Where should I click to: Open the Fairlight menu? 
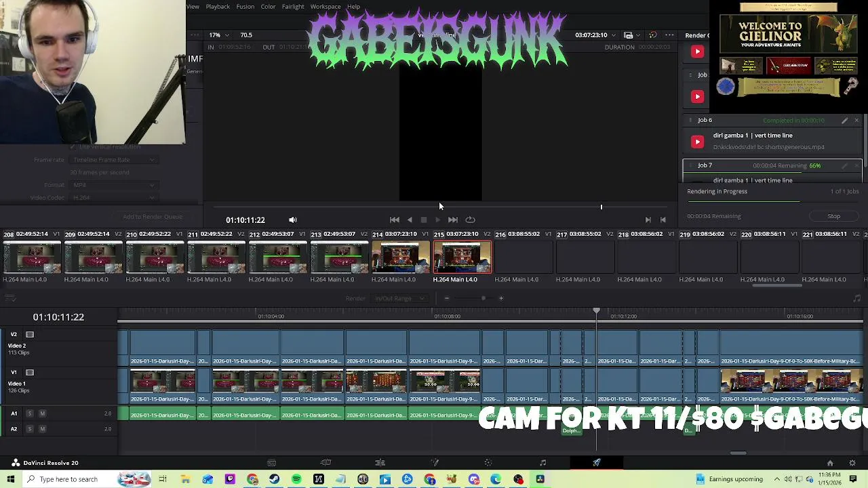pos(293,7)
